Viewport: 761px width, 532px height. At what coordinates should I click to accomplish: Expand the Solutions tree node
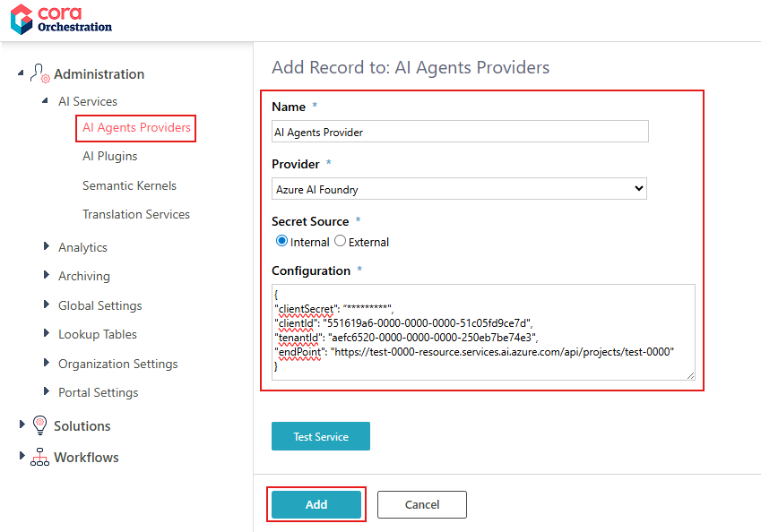(22, 425)
